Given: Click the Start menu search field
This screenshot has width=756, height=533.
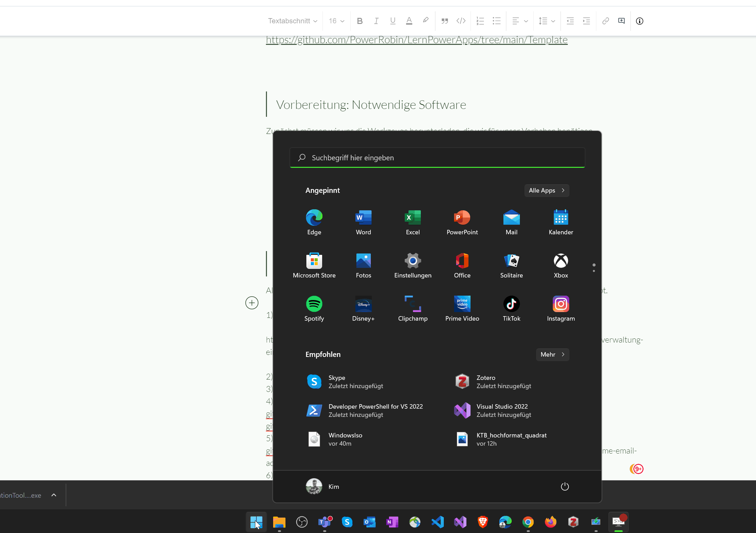Looking at the screenshot, I should click(437, 158).
